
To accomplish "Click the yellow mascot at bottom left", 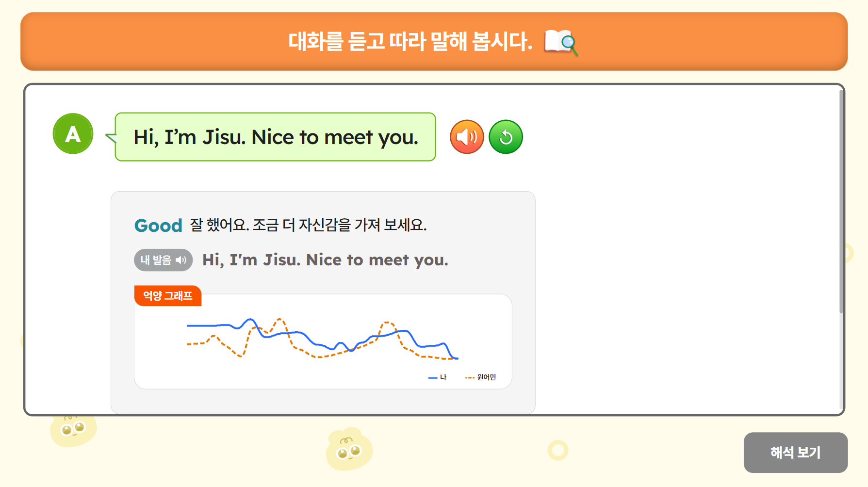I will [73, 430].
